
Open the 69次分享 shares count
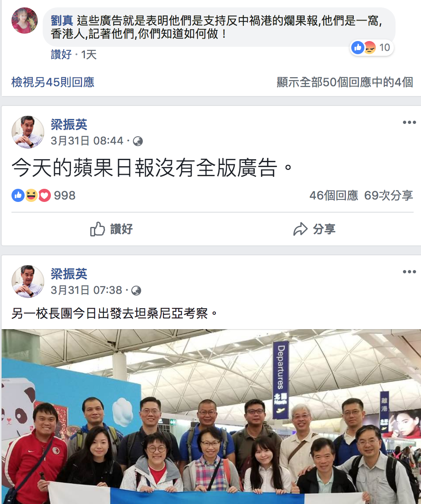click(389, 195)
